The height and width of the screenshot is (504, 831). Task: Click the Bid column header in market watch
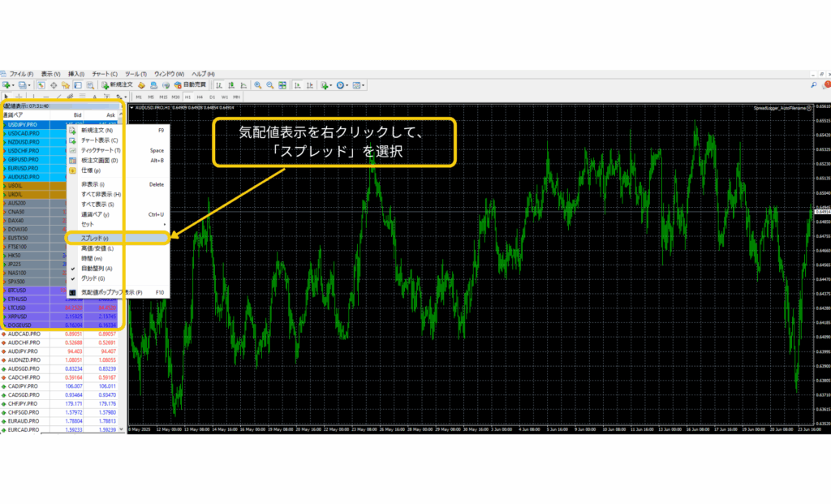[x=78, y=115]
